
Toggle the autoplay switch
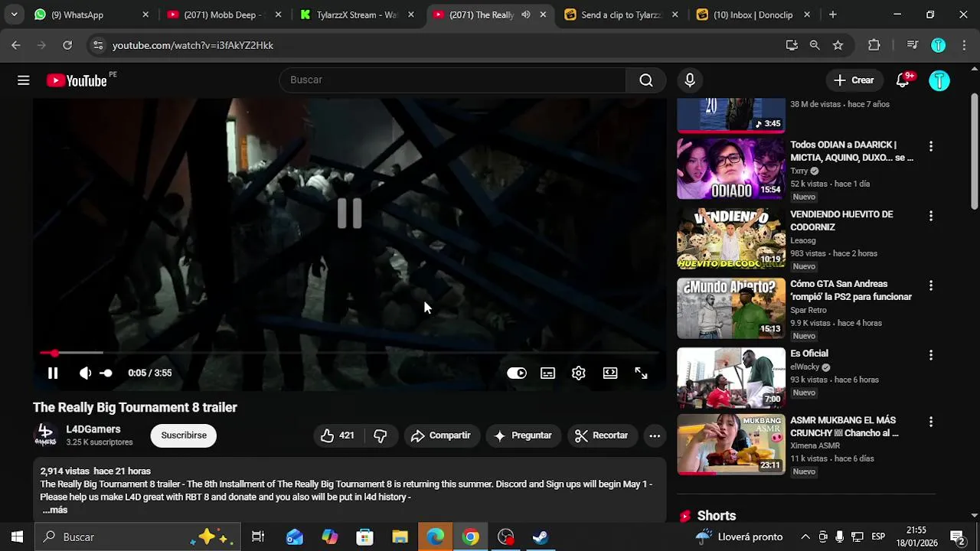517,373
